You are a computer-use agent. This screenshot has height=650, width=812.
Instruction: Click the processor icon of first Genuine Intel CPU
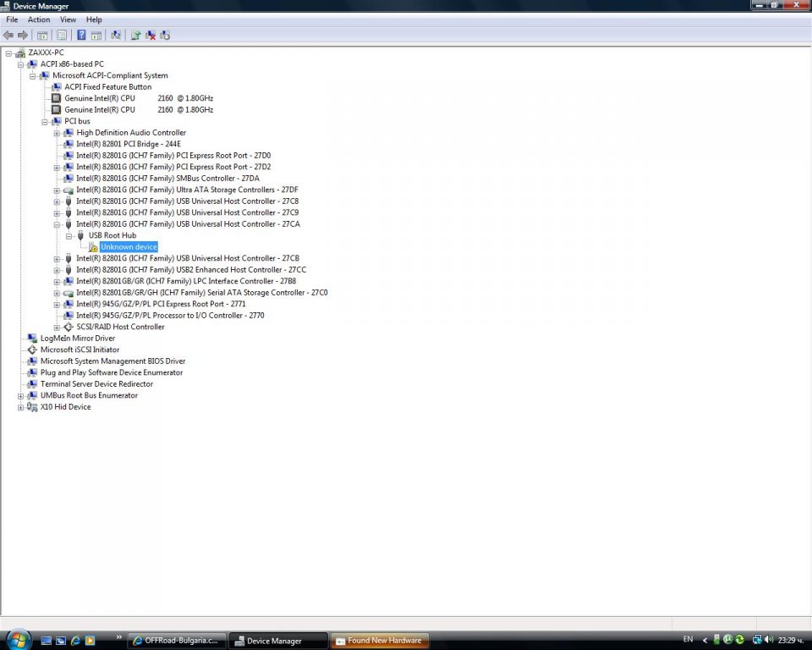coord(56,98)
